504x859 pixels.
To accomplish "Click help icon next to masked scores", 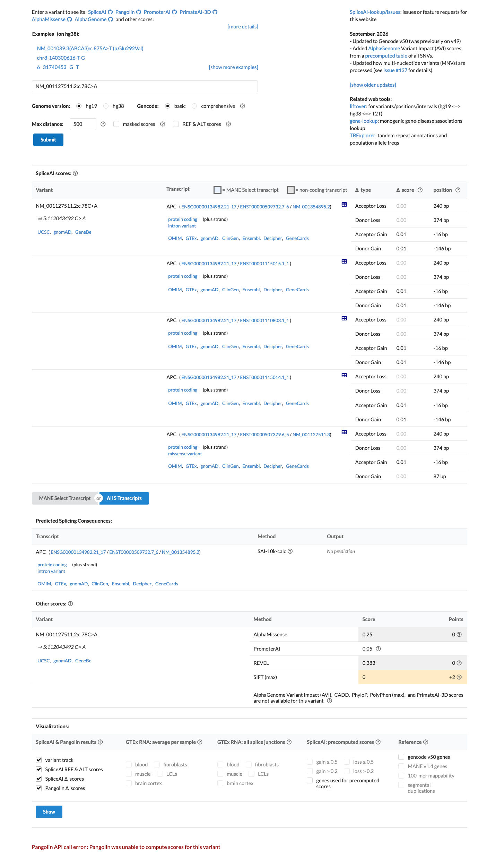I will (x=163, y=124).
